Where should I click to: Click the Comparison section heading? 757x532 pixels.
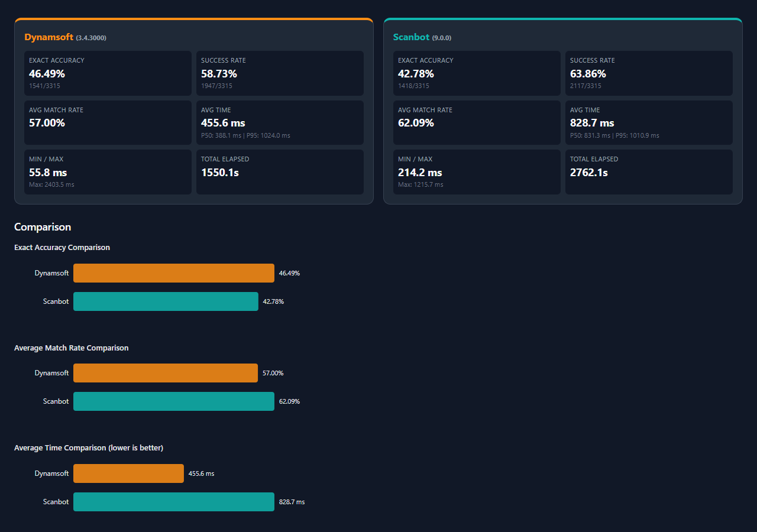click(x=43, y=227)
